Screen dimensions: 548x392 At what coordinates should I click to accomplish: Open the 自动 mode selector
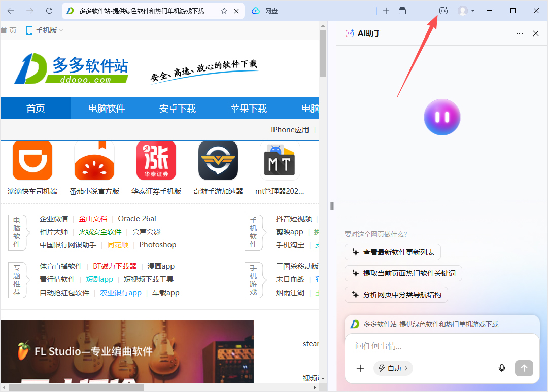click(x=393, y=368)
